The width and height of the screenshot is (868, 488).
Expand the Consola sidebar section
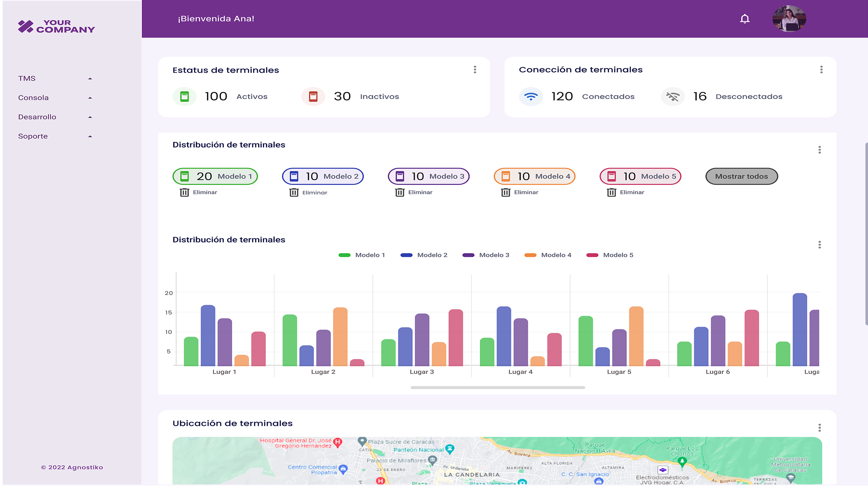(x=55, y=98)
